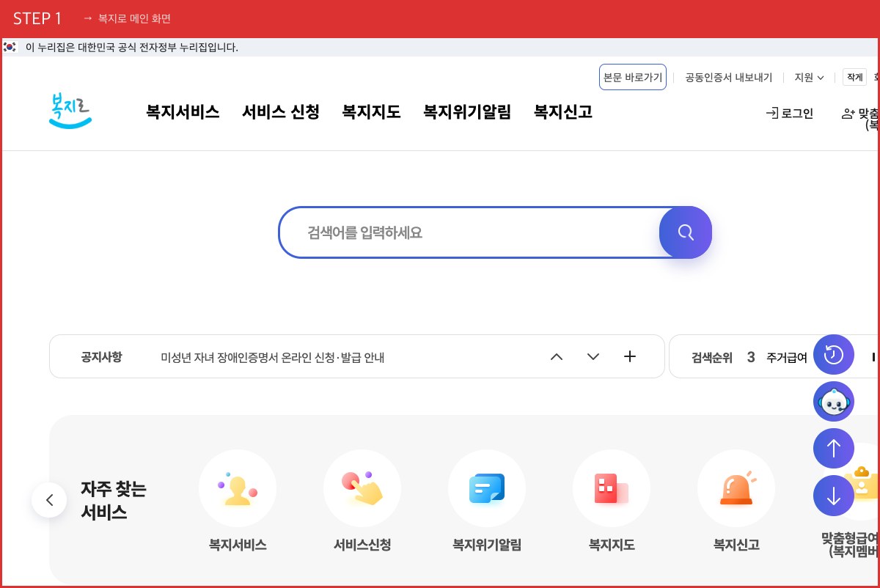
Task: Click the scroll-to-top arrow button
Action: [x=834, y=449]
